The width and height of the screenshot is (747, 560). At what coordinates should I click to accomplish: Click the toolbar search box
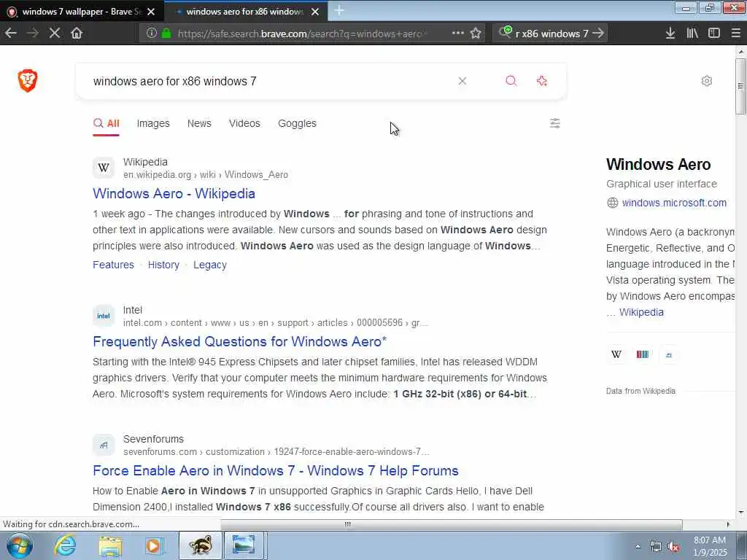[x=551, y=34]
